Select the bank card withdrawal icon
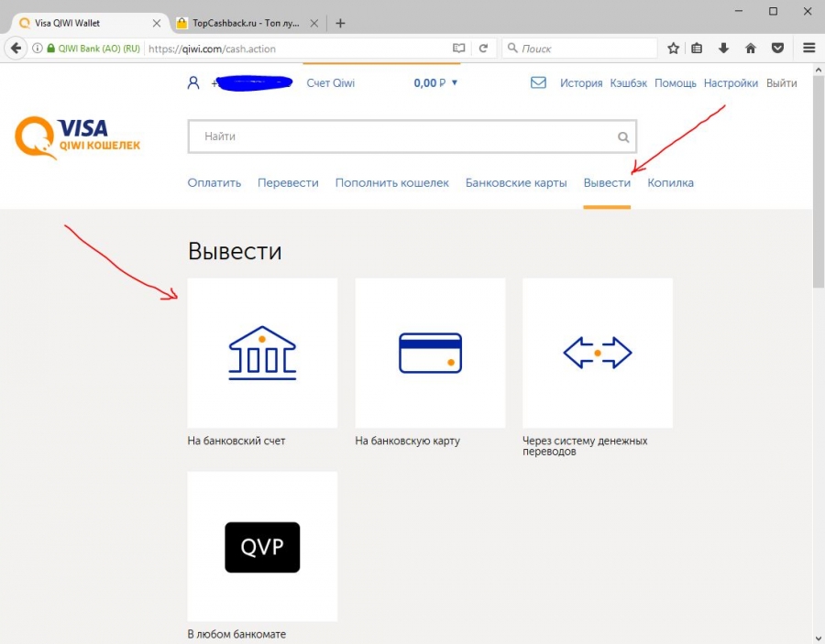Viewport: 825px width, 644px height. [430, 353]
